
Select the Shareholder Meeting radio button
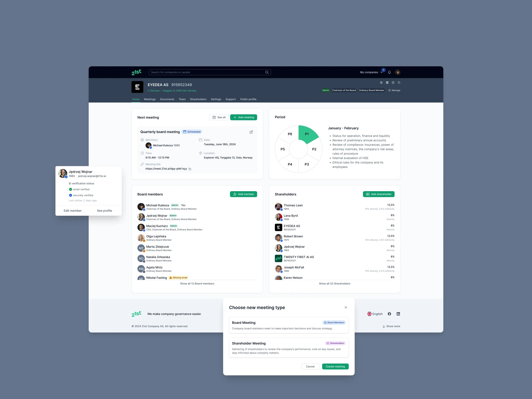pos(288,347)
